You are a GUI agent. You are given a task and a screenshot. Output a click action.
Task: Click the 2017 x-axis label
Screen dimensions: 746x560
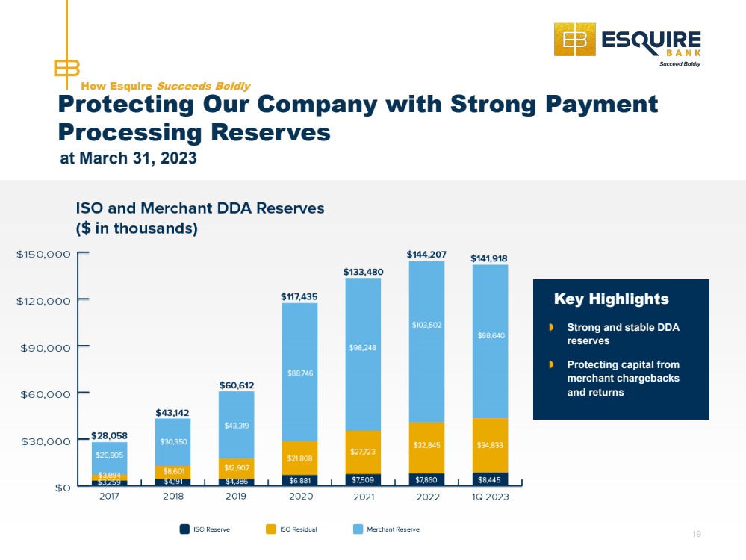(109, 497)
